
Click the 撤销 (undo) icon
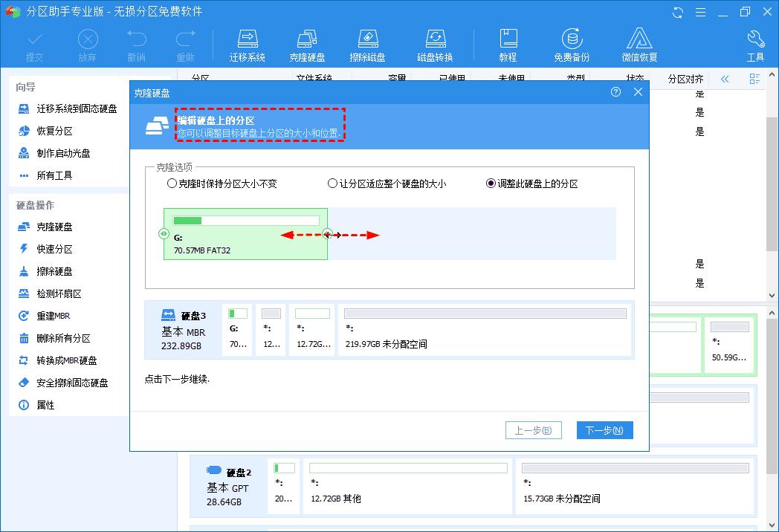pos(138,43)
